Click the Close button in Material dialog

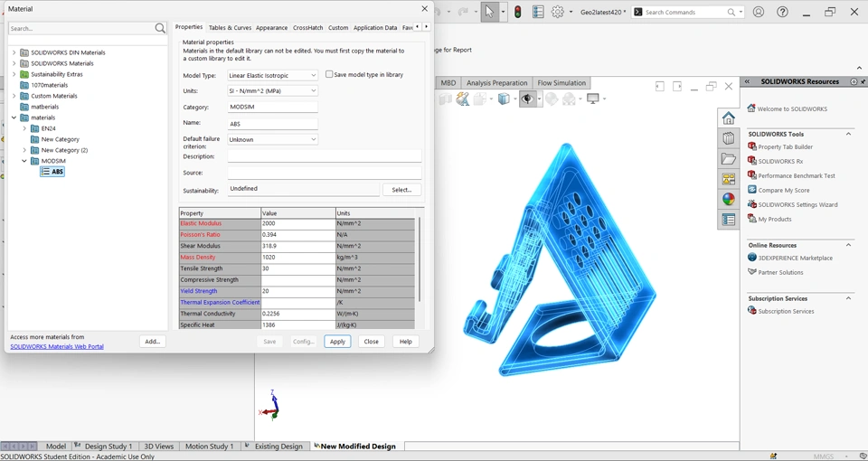pos(371,342)
